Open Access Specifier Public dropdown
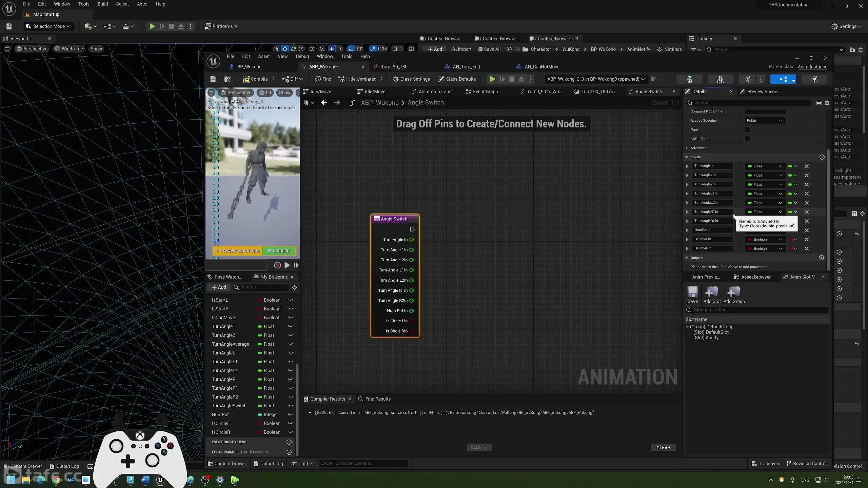Screen dimensions: 868x488 point(765,120)
